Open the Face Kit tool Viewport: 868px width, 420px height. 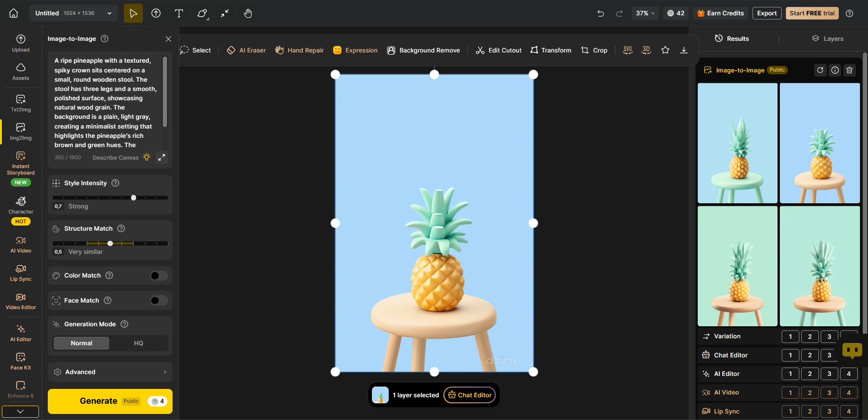pos(21,361)
